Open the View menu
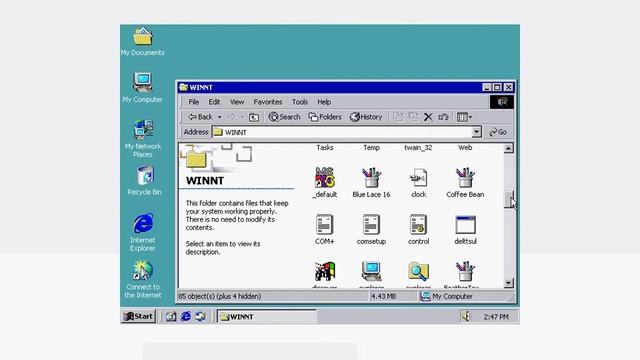Viewport: 640px width, 360px height. [237, 102]
